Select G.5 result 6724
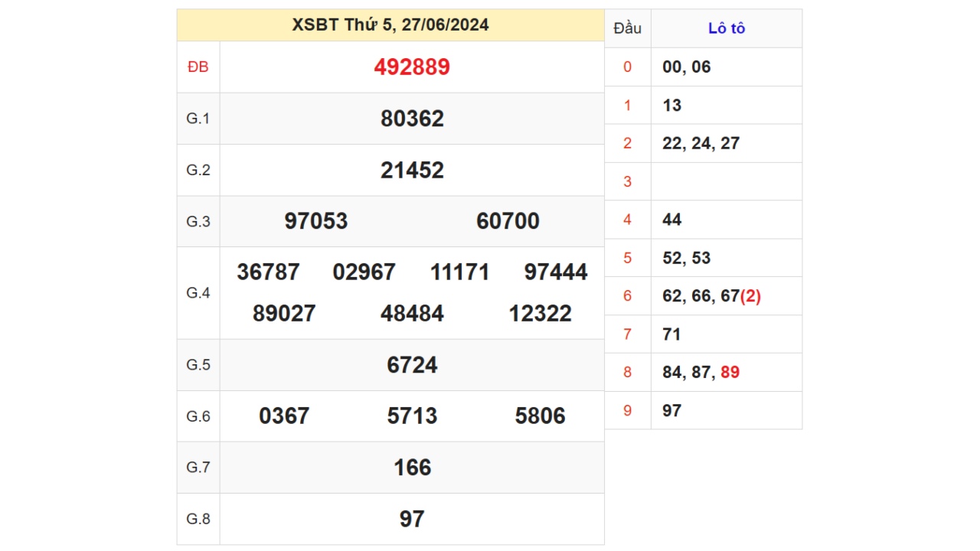 click(412, 365)
